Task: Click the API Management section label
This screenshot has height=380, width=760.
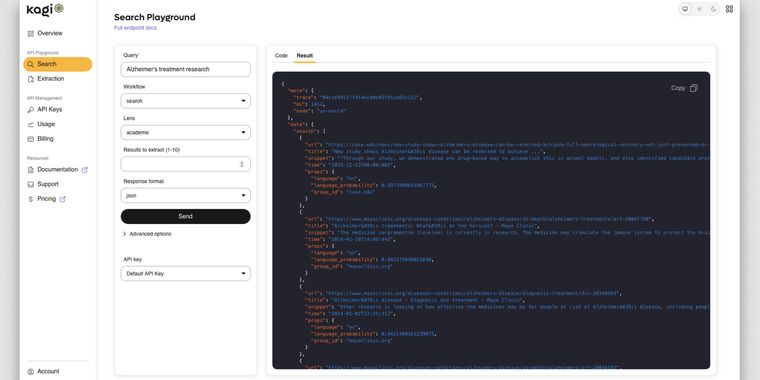Action: [x=44, y=98]
